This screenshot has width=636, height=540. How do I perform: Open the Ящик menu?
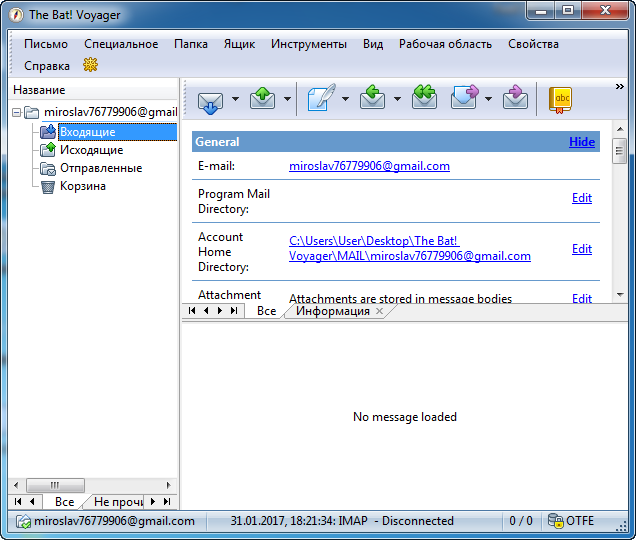(239, 44)
